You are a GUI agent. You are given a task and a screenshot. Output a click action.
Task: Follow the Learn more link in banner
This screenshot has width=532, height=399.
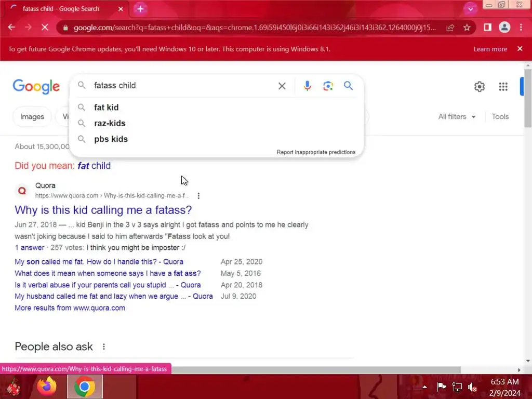tap(490, 49)
